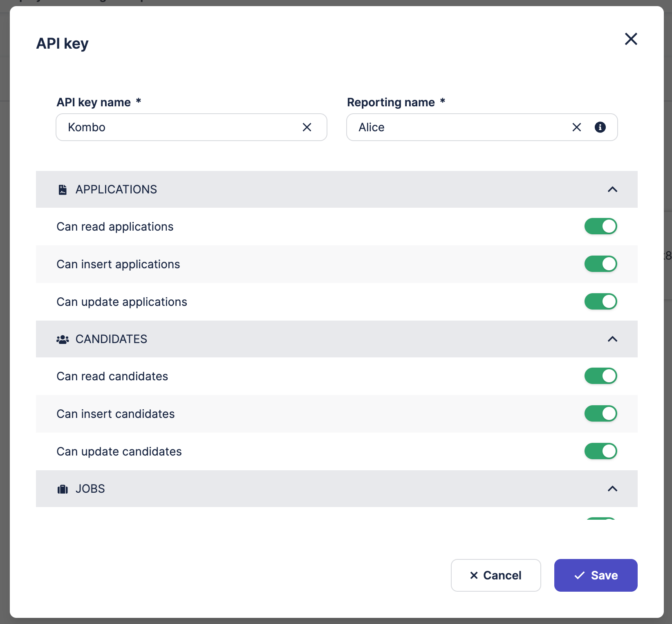This screenshot has width=672, height=624.
Task: Save the API key settings
Action: point(596,575)
